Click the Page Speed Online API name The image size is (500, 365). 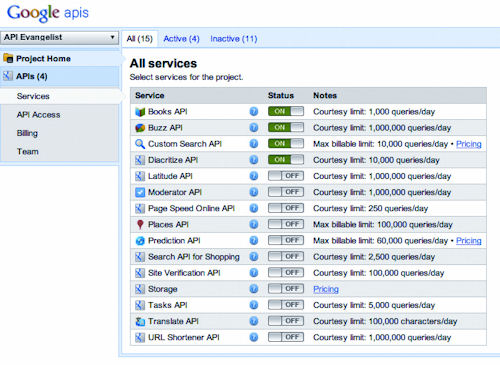click(191, 208)
